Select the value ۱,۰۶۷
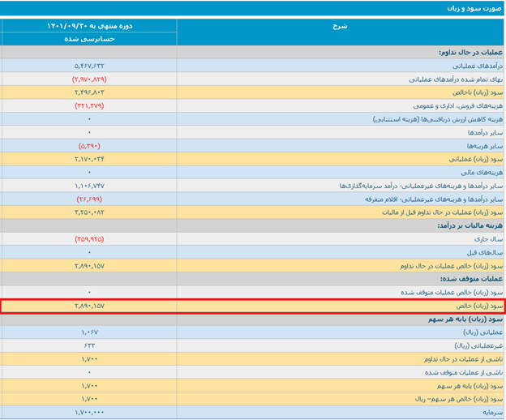Screen dimensions: 506x420 [89, 332]
